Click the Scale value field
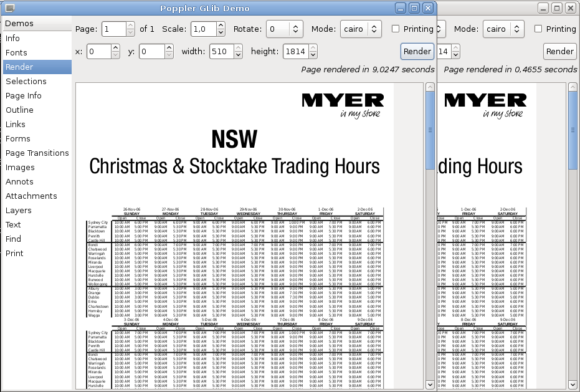The image size is (580, 392). tap(204, 29)
